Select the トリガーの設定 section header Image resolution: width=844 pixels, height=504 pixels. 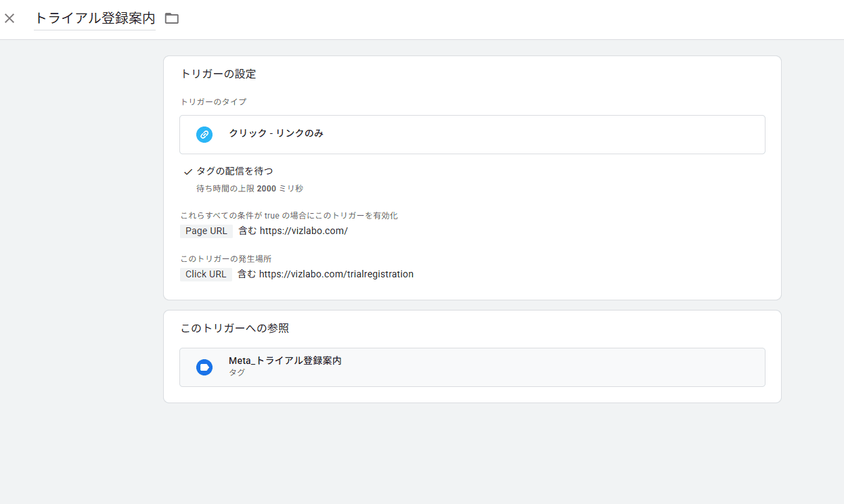pyautogui.click(x=218, y=74)
